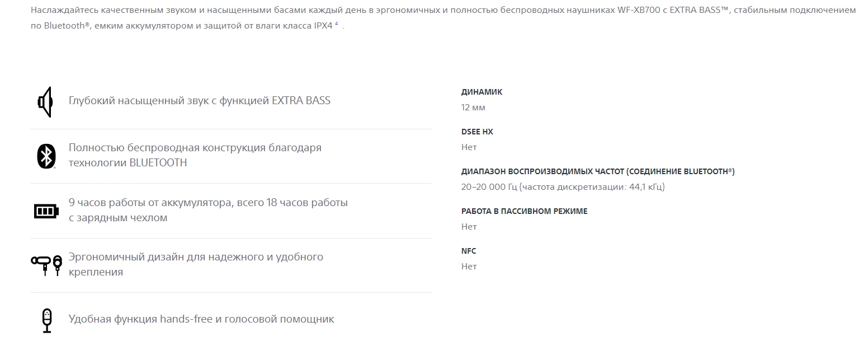Open footnote 4 next to IPX4
The height and width of the screenshot is (350, 868).
coord(337,25)
